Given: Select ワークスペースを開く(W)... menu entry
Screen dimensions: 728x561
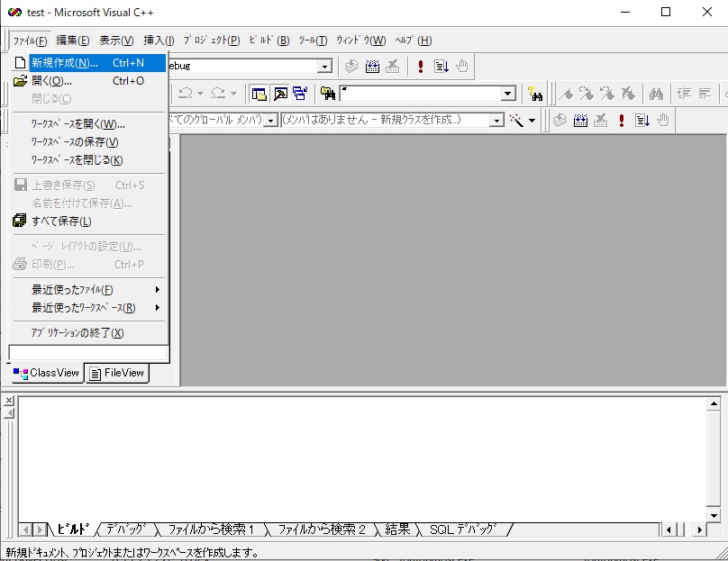Looking at the screenshot, I should (88, 124).
